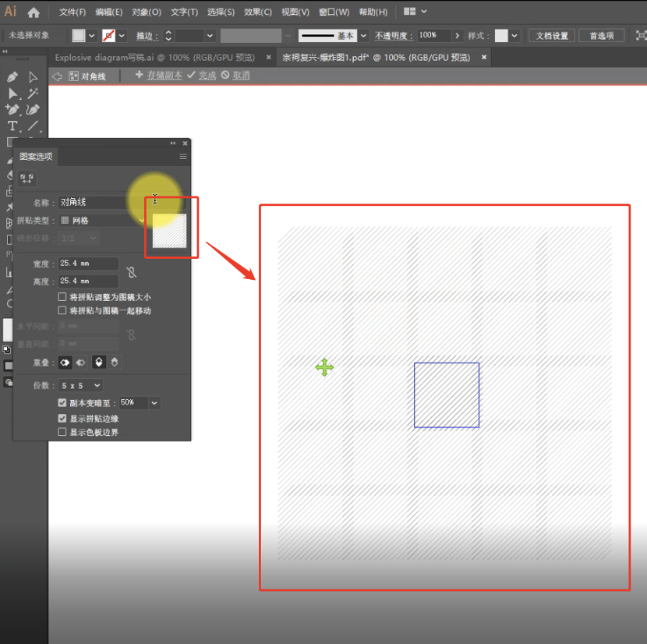Click the stroke weight stepper arrows
The width and height of the screenshot is (647, 644).
tap(168, 36)
